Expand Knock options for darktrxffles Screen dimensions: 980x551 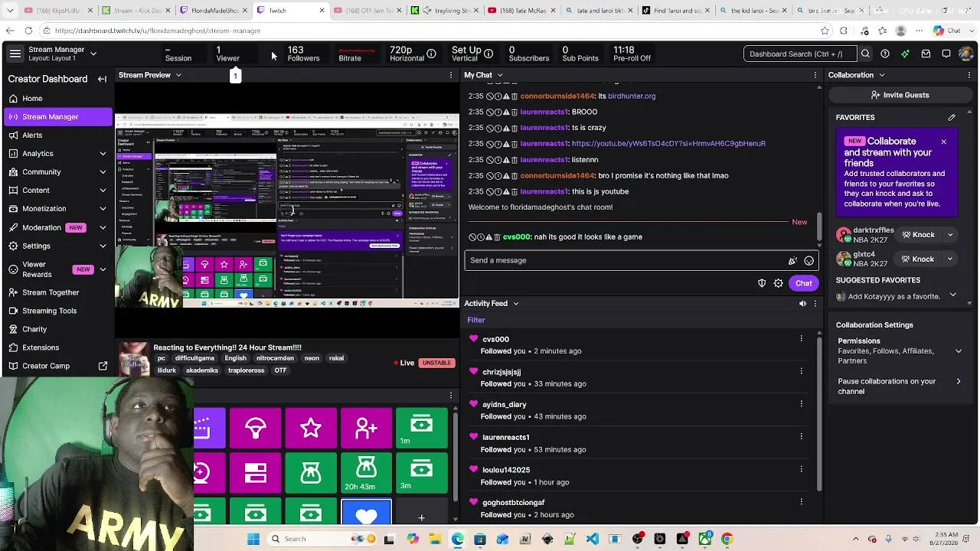[950, 235]
